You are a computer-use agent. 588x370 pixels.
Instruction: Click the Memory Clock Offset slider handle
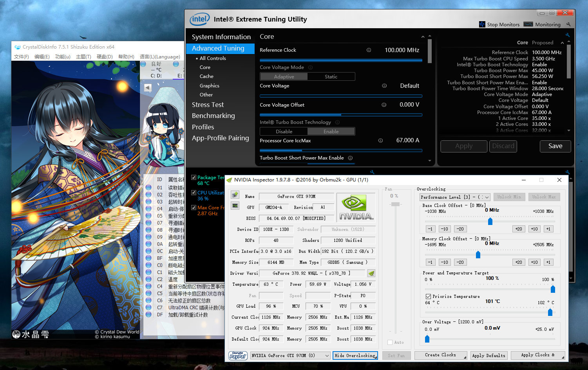coord(478,255)
